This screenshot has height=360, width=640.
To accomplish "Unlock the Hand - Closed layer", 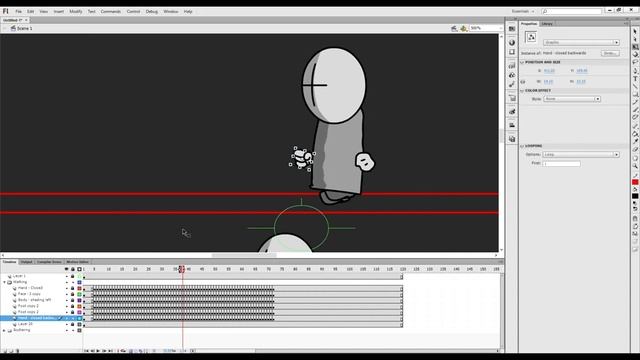I will click(x=73, y=288).
